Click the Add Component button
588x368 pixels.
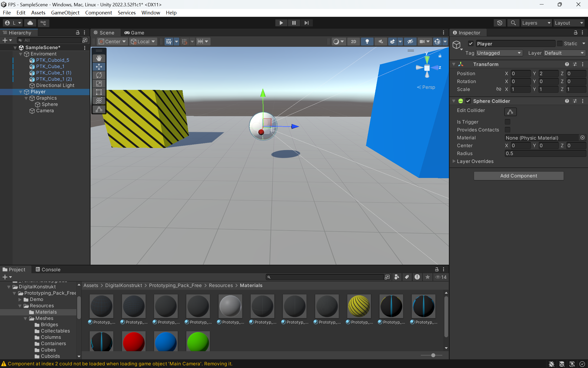click(518, 176)
